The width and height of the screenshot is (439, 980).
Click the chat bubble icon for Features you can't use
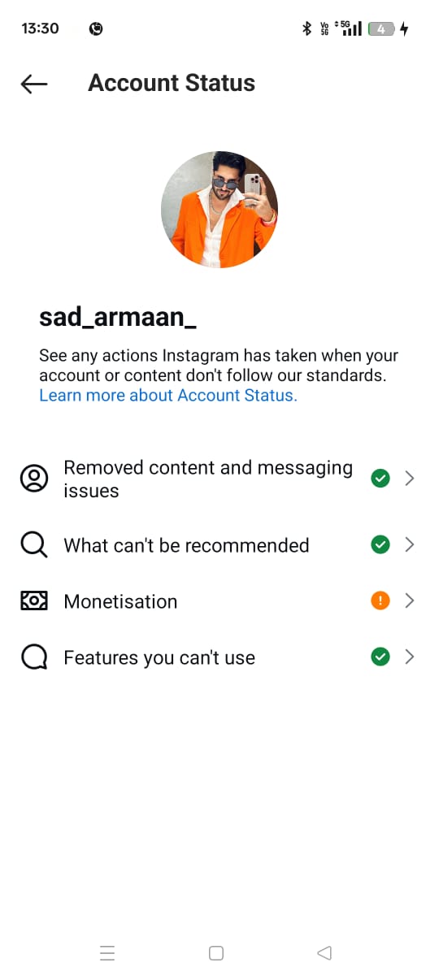coord(34,657)
